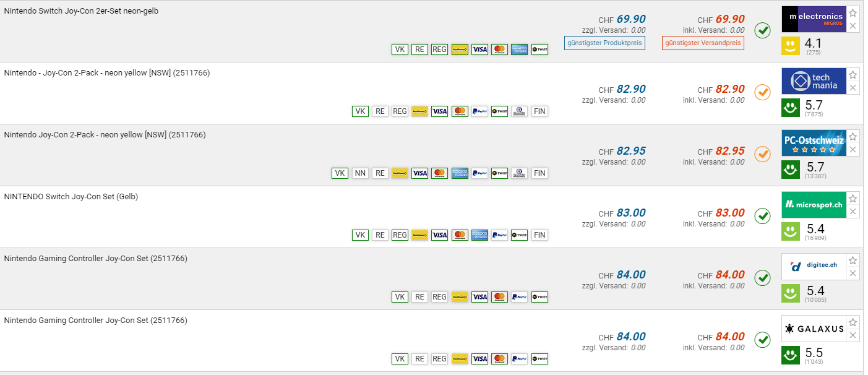
Task: Favorite the techmania shop with star
Action: coord(853,75)
